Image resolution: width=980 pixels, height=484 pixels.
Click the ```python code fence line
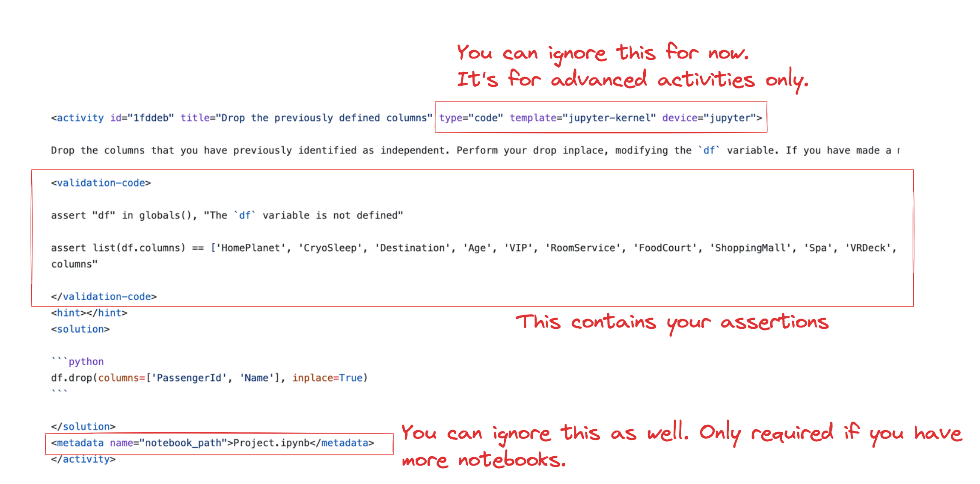tap(77, 362)
